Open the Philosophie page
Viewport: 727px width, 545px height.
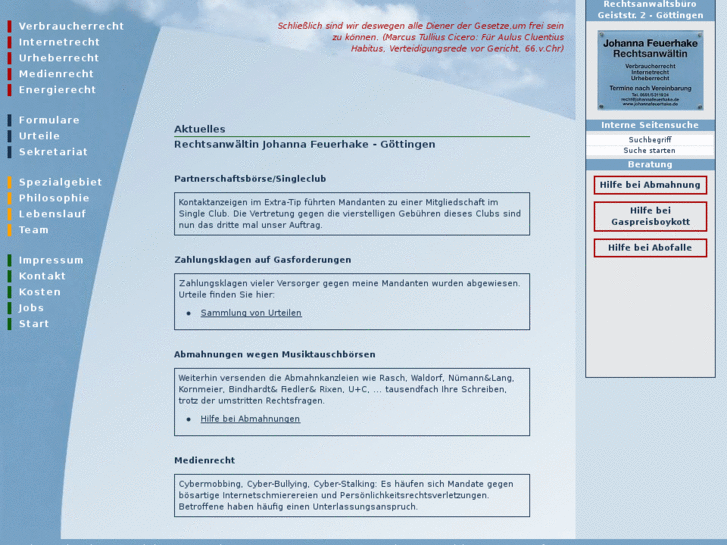pos(54,198)
